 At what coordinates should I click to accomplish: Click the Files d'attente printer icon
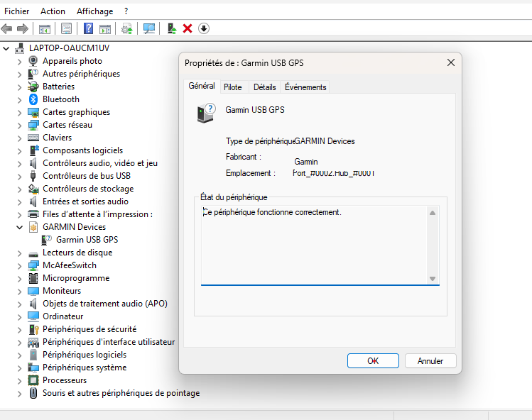tap(33, 214)
